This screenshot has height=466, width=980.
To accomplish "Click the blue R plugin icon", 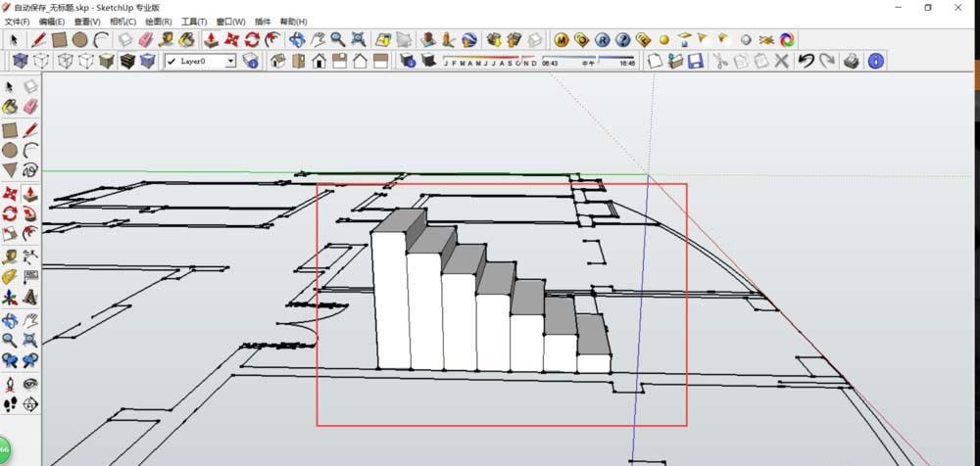I will pos(602,40).
